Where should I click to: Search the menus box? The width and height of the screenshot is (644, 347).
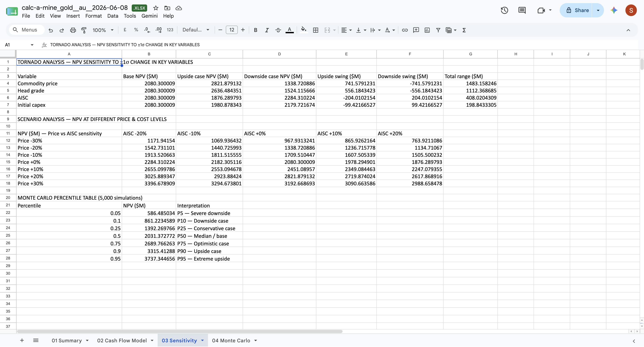click(27, 30)
